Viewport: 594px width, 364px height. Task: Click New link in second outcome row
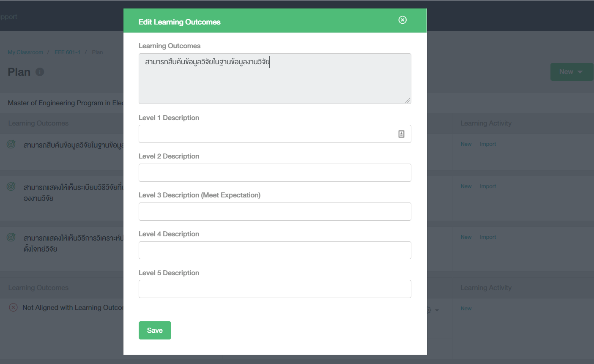[x=466, y=186]
